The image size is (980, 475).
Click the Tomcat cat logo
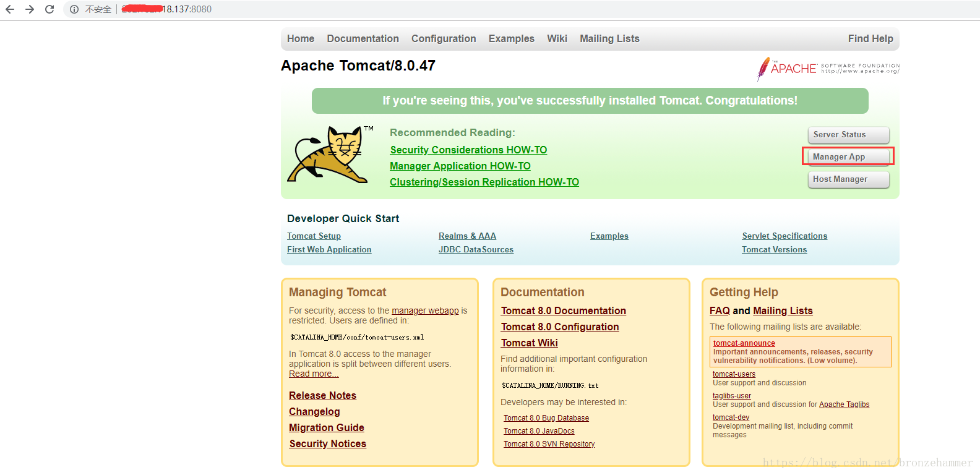click(330, 155)
